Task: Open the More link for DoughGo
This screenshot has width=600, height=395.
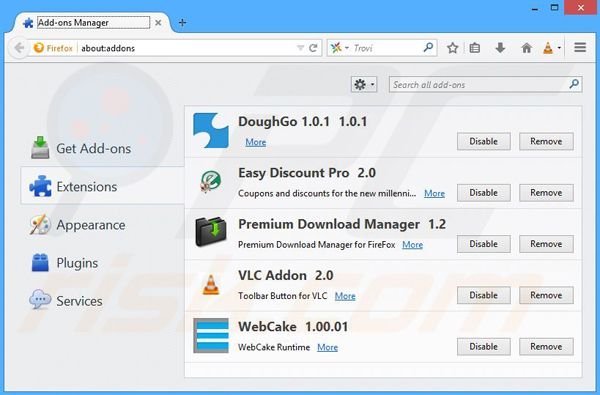Action: 256,142
